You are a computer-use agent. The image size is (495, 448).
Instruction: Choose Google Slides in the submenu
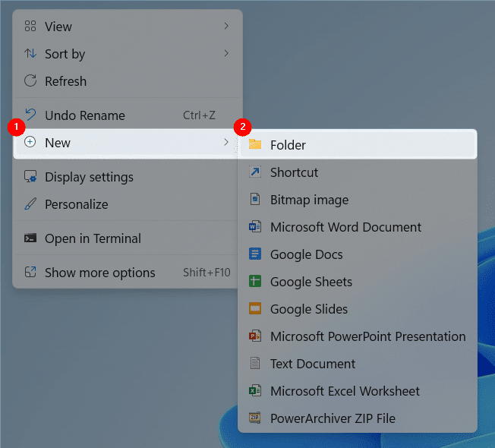(x=358, y=309)
